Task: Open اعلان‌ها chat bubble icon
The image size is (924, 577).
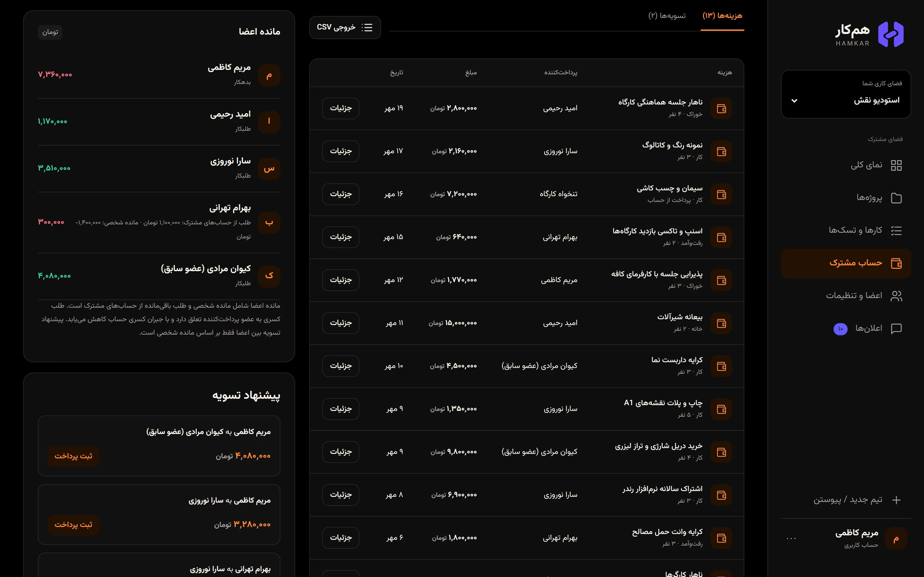Action: (x=896, y=329)
